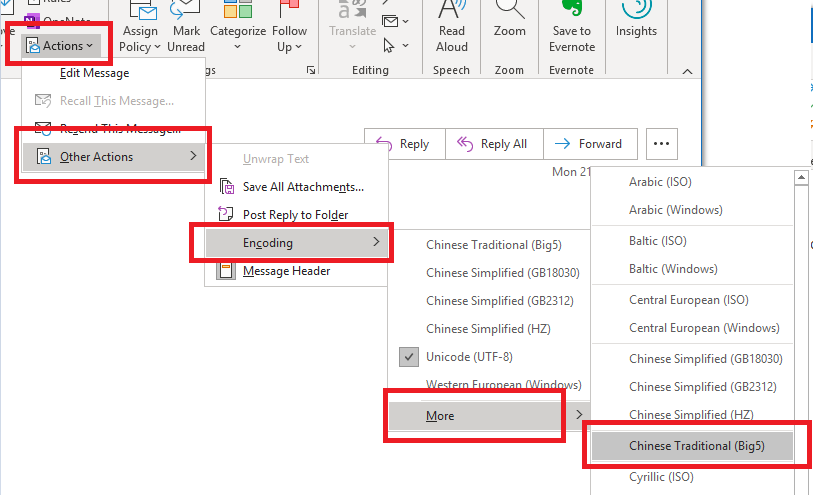Open the Actions dropdown button
Screen dimensions: 813x495
click(59, 46)
